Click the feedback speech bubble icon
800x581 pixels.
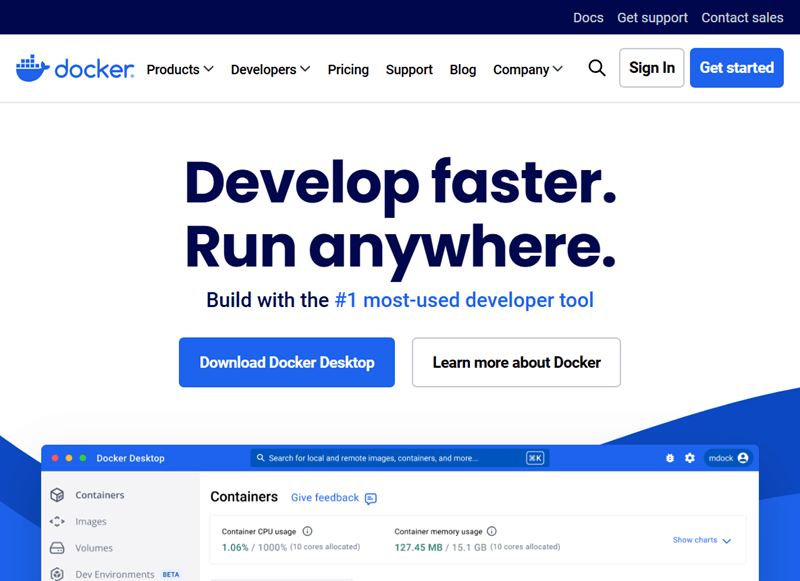point(370,498)
